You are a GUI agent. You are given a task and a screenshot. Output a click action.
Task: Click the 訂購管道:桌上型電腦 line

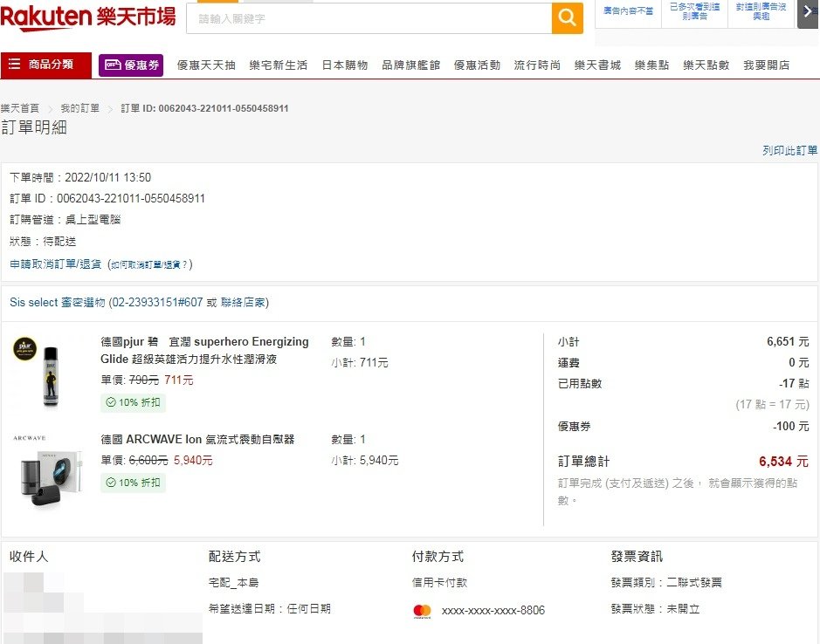(65, 220)
